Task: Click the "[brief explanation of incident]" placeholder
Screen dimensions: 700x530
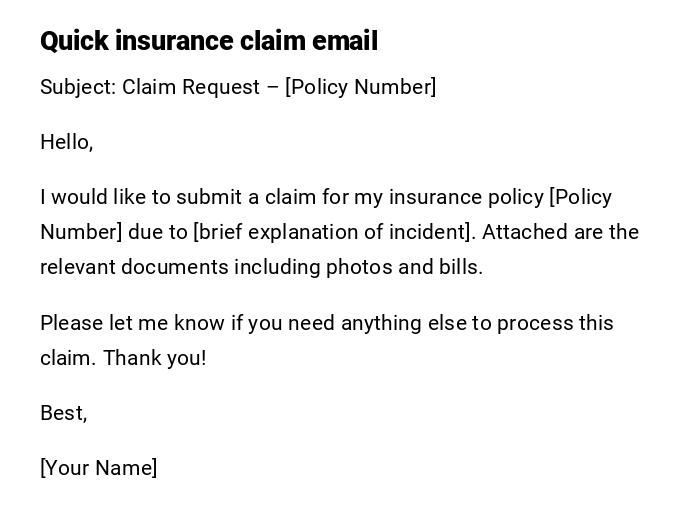Action: coord(334,232)
